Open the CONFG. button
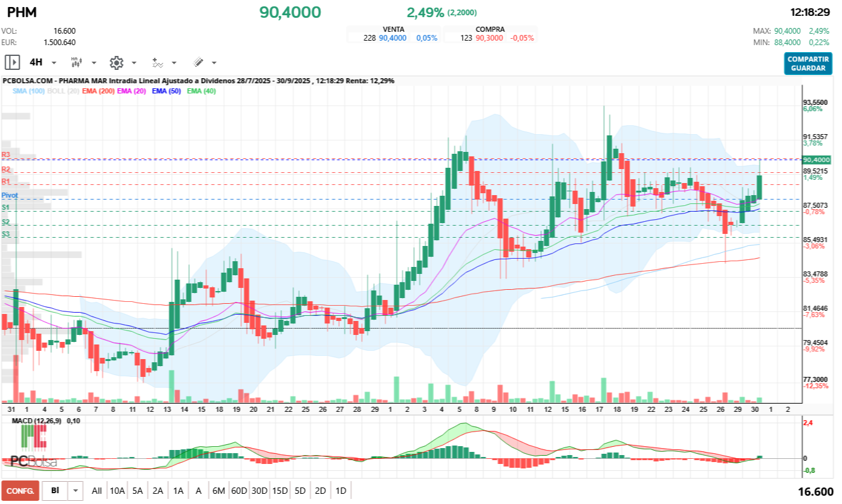The height and width of the screenshot is (504, 842). 20,491
